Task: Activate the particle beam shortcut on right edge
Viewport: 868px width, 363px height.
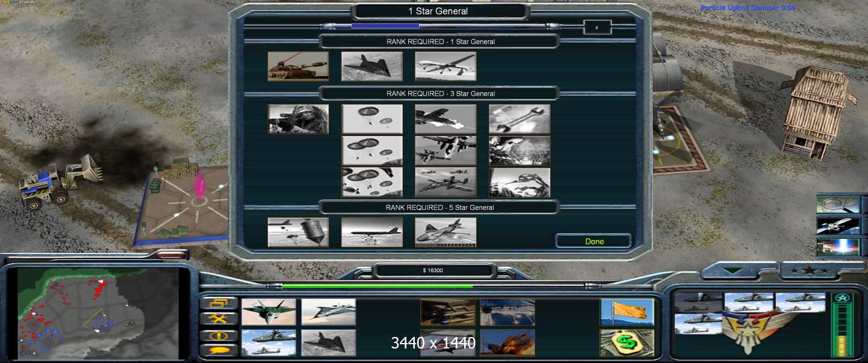Action: (x=838, y=247)
